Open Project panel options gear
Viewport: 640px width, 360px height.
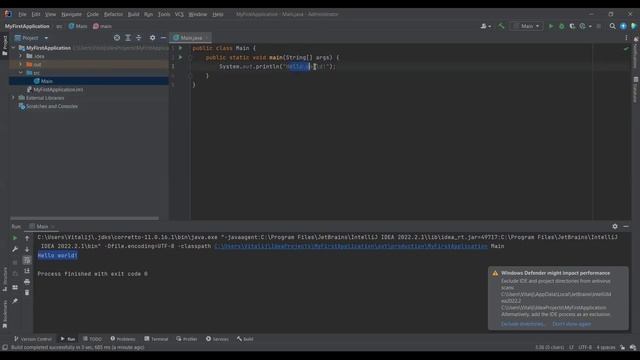[x=152, y=38]
